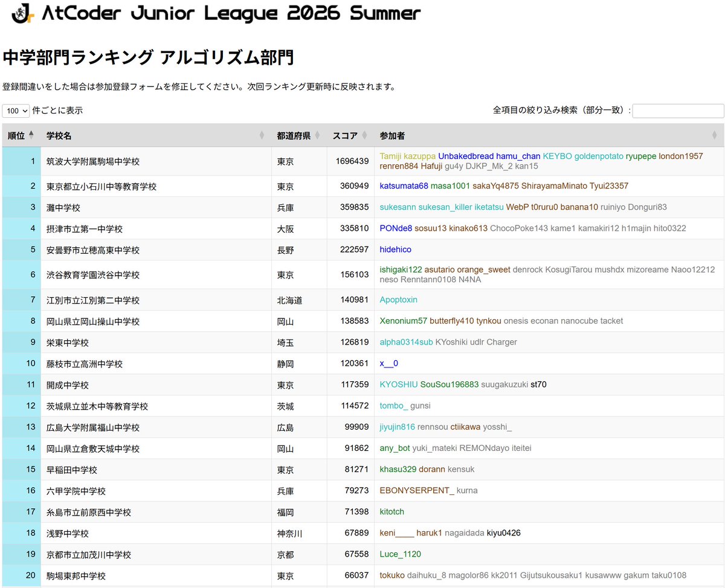Screen dimensions: 725x588
Task: Open participant khasu329's profile link
Action: 398,470
